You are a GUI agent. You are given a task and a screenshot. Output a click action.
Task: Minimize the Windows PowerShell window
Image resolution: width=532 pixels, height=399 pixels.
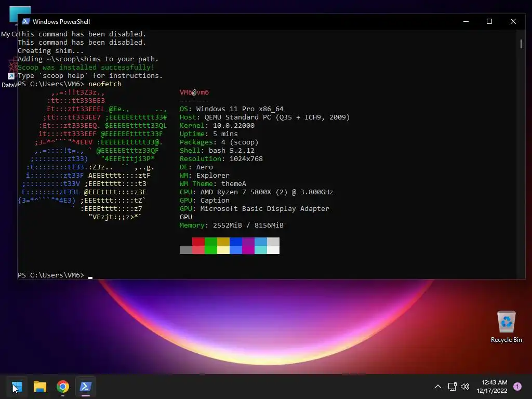click(x=466, y=21)
